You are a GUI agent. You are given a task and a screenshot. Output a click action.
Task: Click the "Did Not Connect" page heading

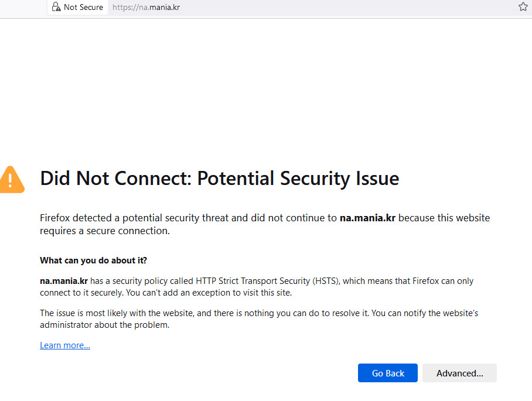click(x=219, y=179)
